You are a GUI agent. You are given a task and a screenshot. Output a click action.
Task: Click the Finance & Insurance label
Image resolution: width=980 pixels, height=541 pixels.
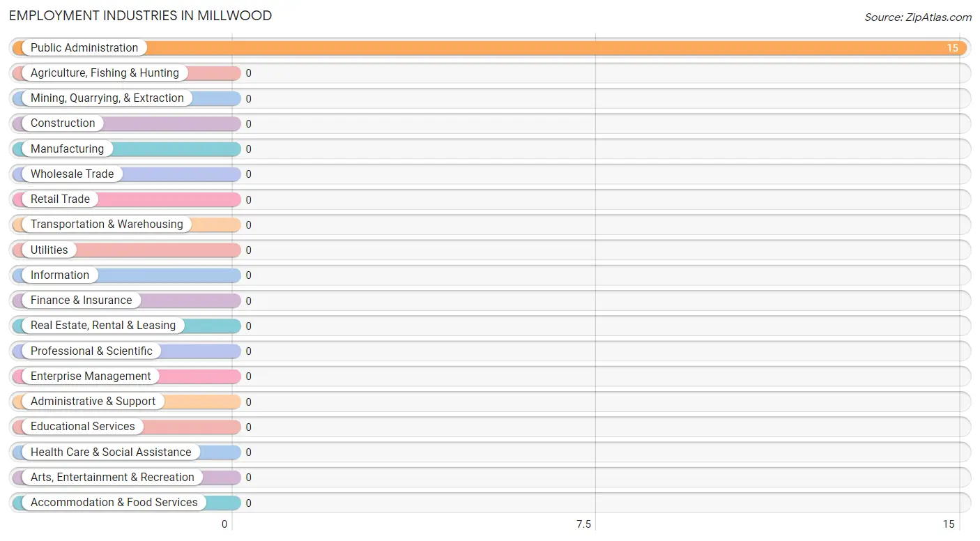point(81,300)
